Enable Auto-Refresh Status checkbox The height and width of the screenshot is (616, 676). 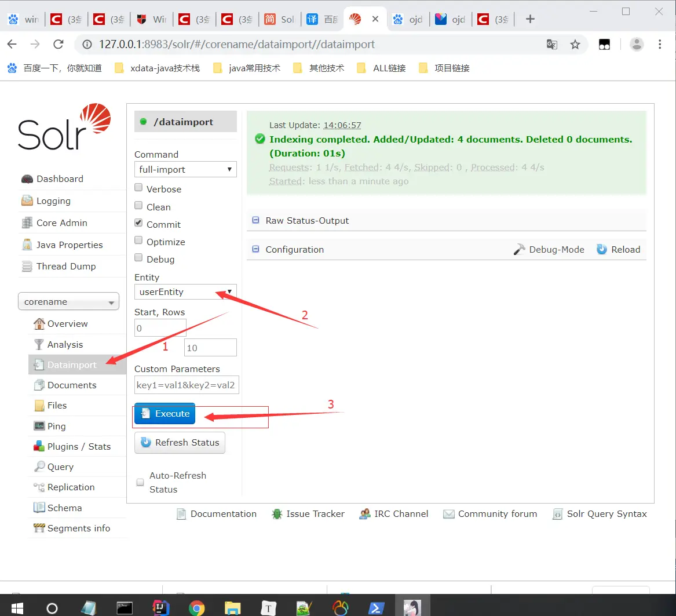pyautogui.click(x=140, y=482)
